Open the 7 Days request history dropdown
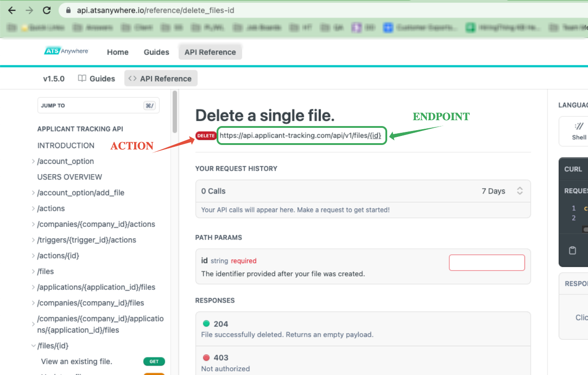Screen dimensions: 588x375 (x=502, y=191)
